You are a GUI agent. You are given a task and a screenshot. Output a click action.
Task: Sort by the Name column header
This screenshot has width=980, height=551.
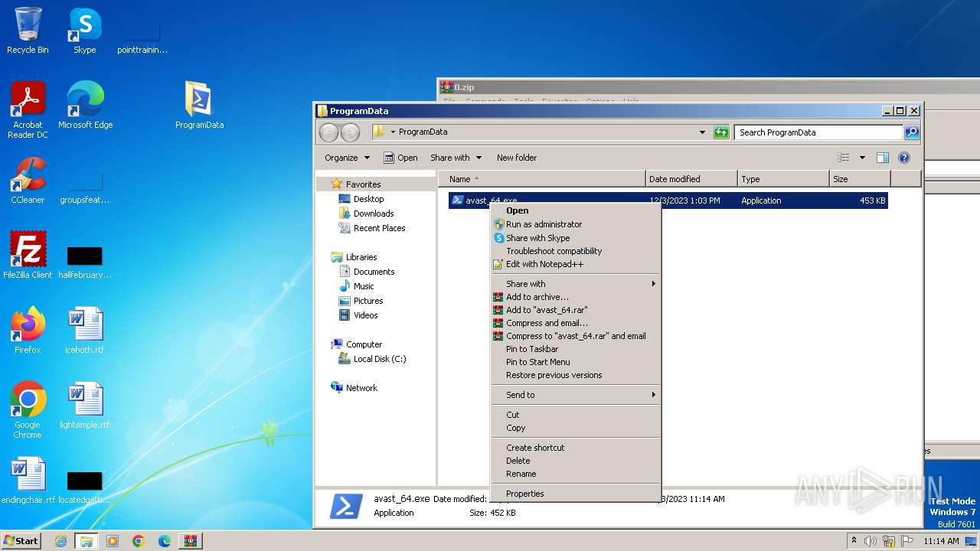point(542,179)
